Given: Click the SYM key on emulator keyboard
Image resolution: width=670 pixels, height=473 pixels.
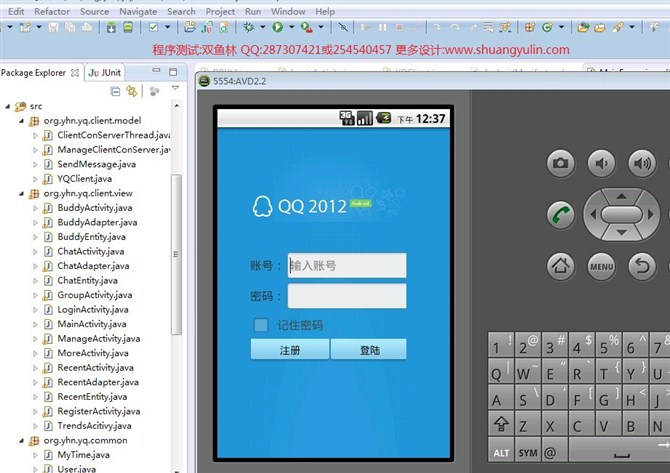Looking at the screenshot, I should [528, 452].
